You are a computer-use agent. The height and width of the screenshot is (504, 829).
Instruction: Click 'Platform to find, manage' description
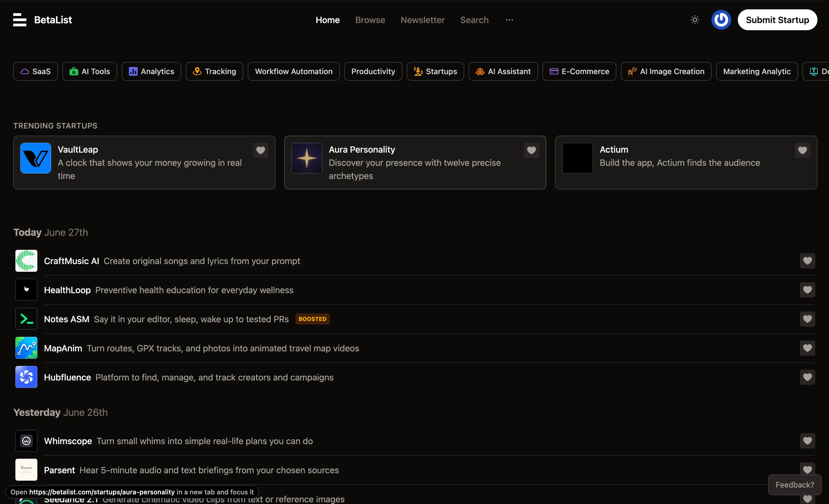point(215,377)
